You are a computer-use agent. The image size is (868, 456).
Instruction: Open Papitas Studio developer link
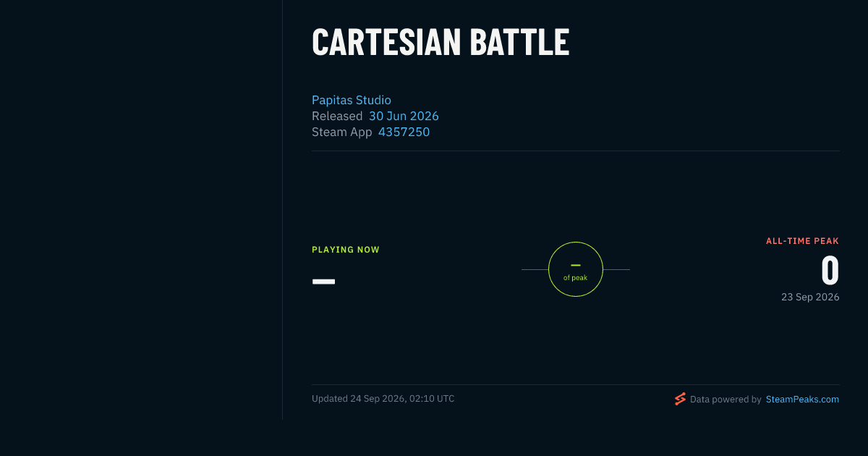point(352,100)
